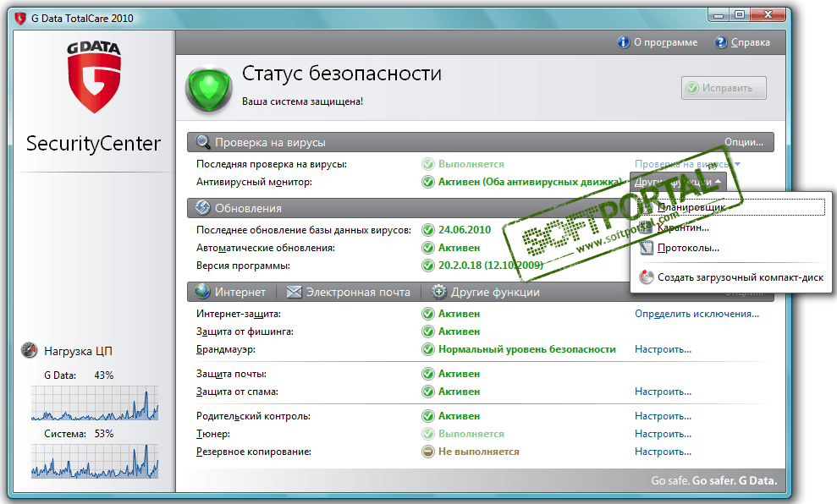Screen dimensions: 837x504
Task: Click the info icon next to О программе
Action: click(x=623, y=42)
